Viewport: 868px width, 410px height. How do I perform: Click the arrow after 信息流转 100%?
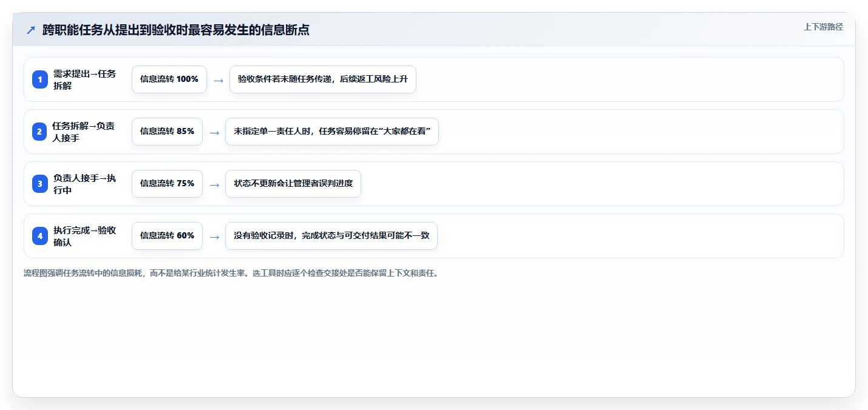219,80
